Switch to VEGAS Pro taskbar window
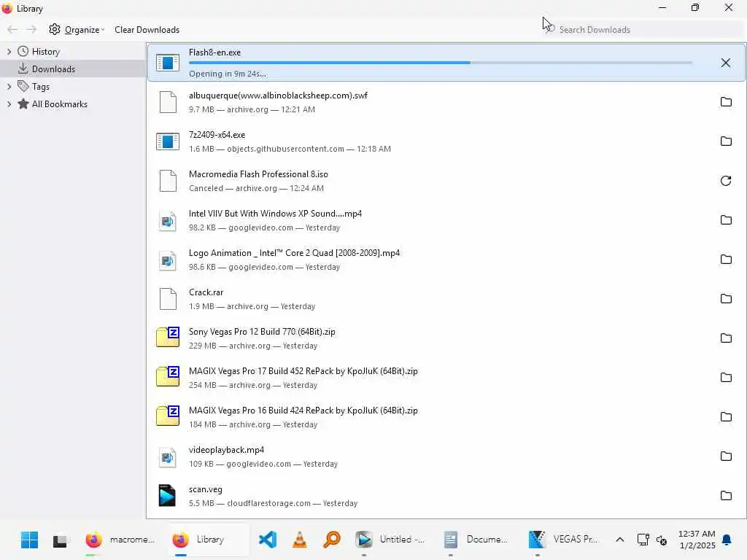The width and height of the screenshot is (747, 560). coord(563,540)
